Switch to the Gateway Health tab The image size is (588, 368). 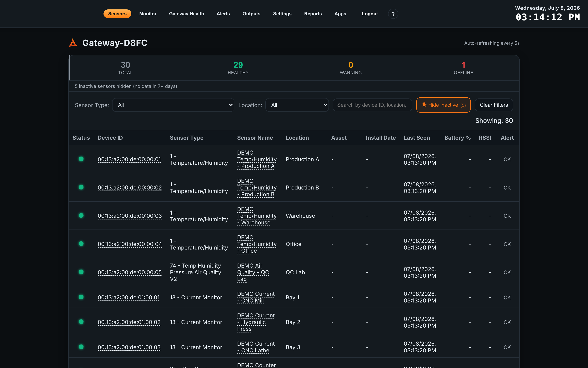coord(187,14)
